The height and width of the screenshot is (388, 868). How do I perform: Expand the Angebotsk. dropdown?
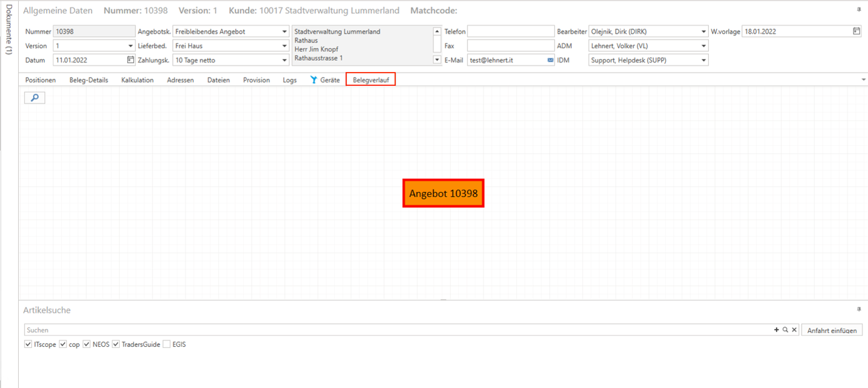[x=284, y=31]
